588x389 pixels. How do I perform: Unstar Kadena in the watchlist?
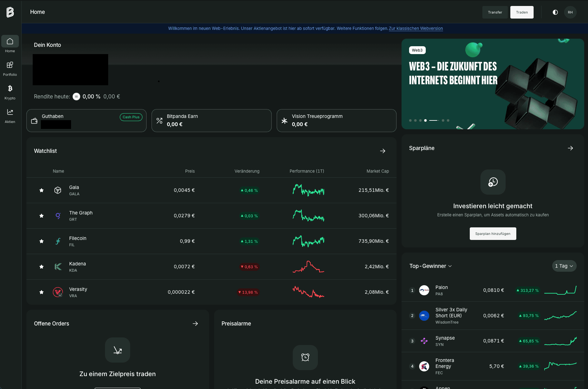(x=42, y=267)
